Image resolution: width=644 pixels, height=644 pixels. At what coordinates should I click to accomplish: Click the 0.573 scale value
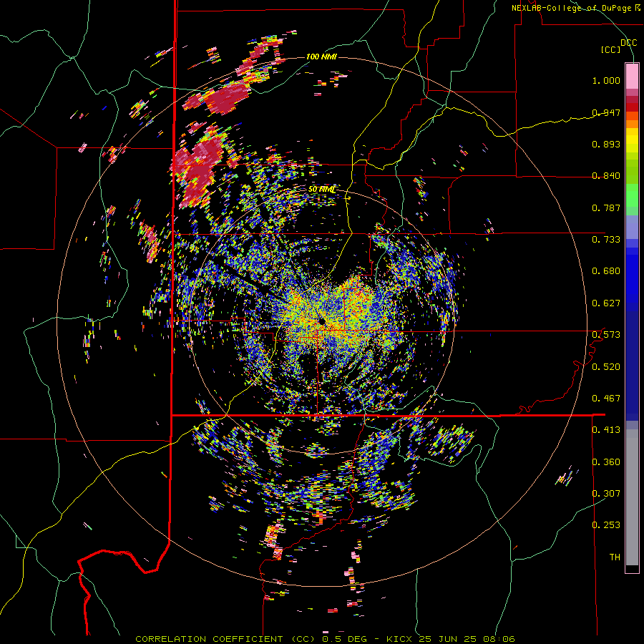click(x=606, y=335)
